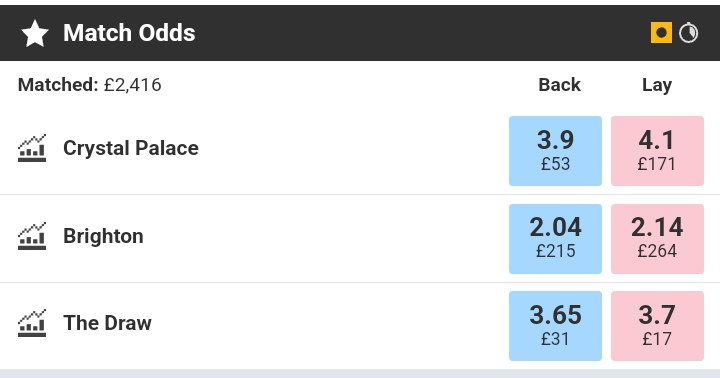Click the Lay column header
The image size is (720, 378).
click(x=657, y=85)
